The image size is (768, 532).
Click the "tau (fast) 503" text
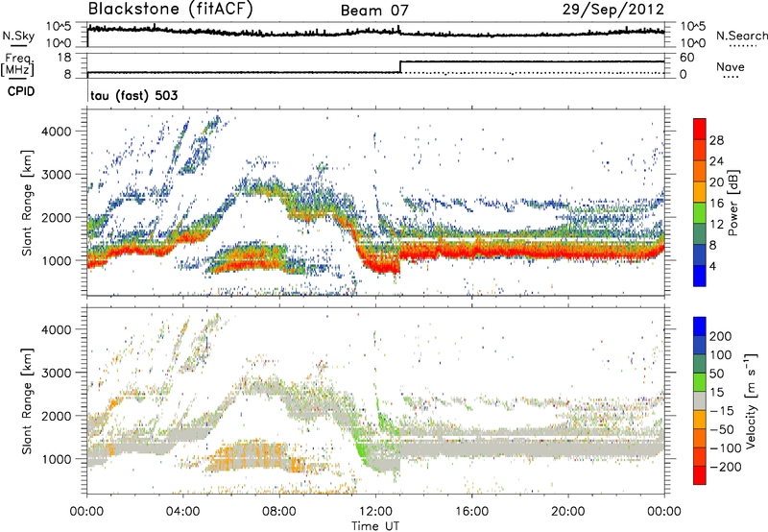(134, 95)
